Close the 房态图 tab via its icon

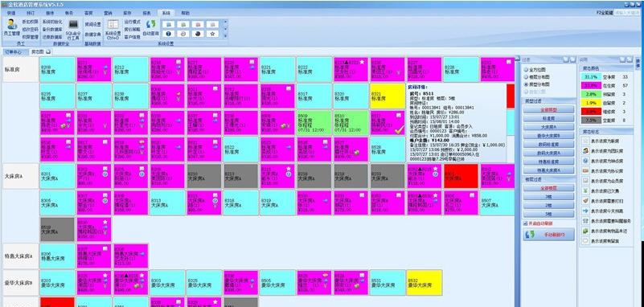[48, 51]
